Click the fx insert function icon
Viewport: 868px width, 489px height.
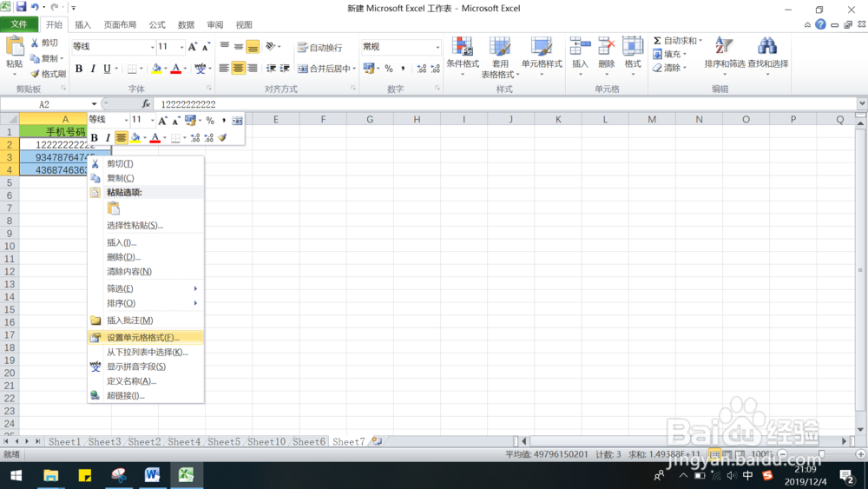tap(146, 103)
